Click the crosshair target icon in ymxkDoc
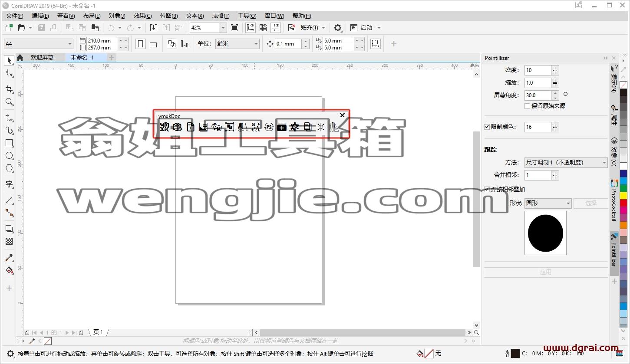630x364 pixels. (321, 127)
